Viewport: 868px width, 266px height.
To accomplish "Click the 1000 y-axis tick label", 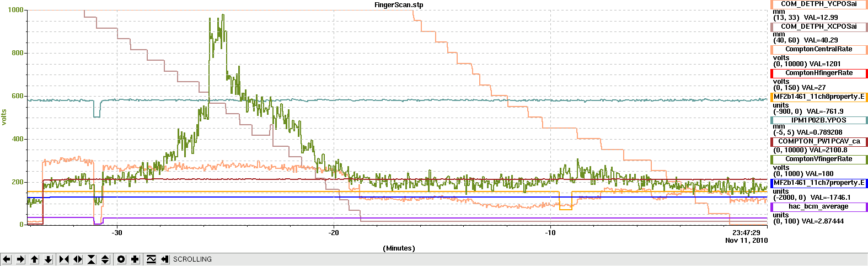I will click(16, 10).
